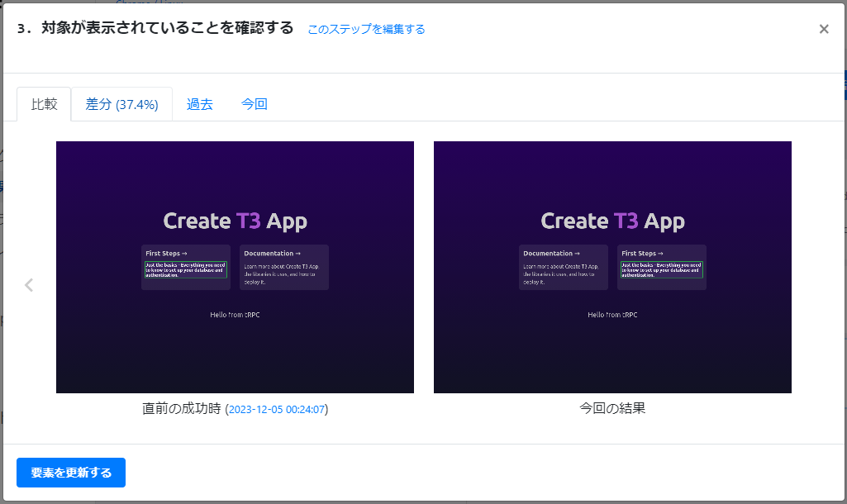Screen dimensions: 847x504
Task: Click the step title 対象が表示されていることを確認する
Action: pyautogui.click(x=168, y=27)
